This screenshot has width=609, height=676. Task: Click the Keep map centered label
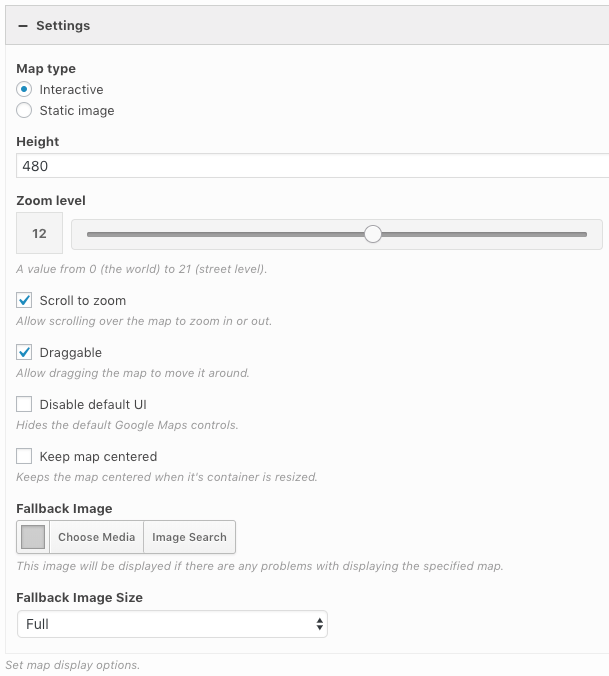(98, 456)
